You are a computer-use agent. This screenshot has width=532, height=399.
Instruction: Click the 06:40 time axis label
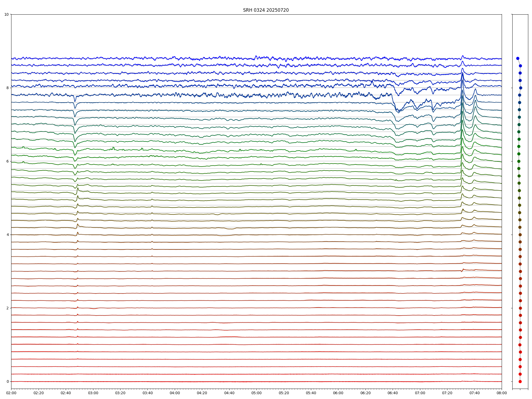coord(393,393)
